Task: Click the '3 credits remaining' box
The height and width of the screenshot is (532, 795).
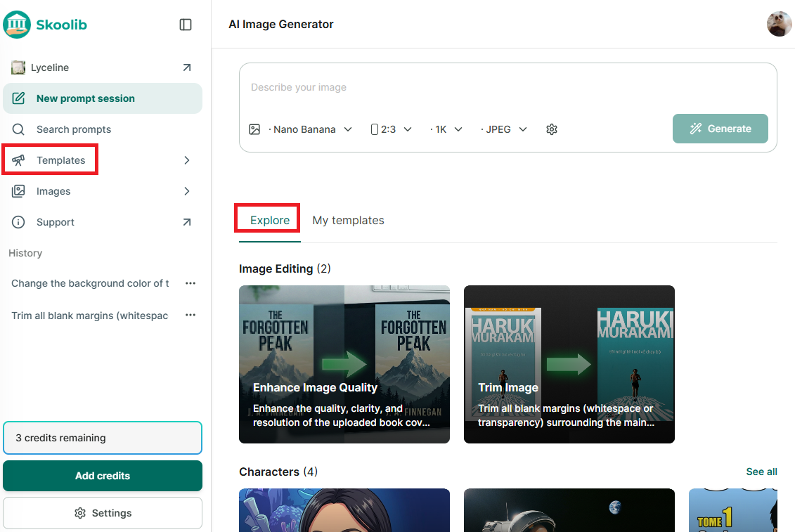Action: tap(103, 438)
